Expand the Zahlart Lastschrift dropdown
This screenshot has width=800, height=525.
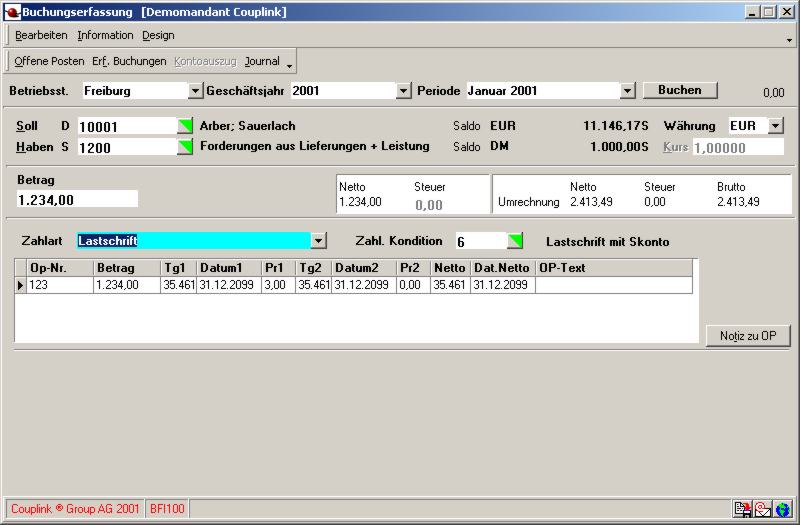pyautogui.click(x=318, y=241)
